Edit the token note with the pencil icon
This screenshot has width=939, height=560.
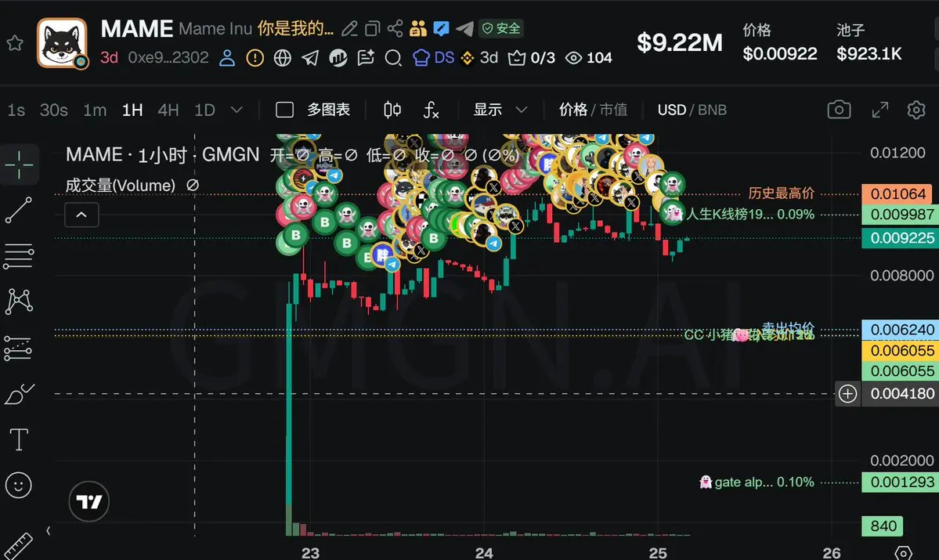[x=349, y=28]
